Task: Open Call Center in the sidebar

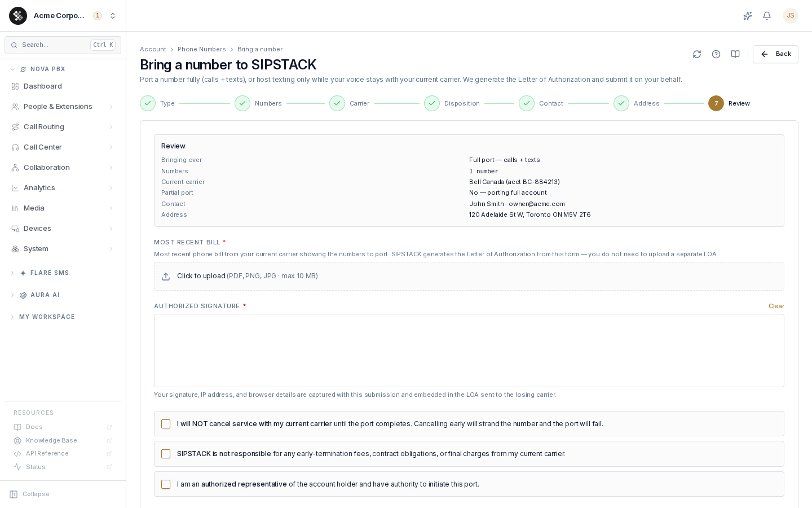Action: pyautogui.click(x=63, y=147)
